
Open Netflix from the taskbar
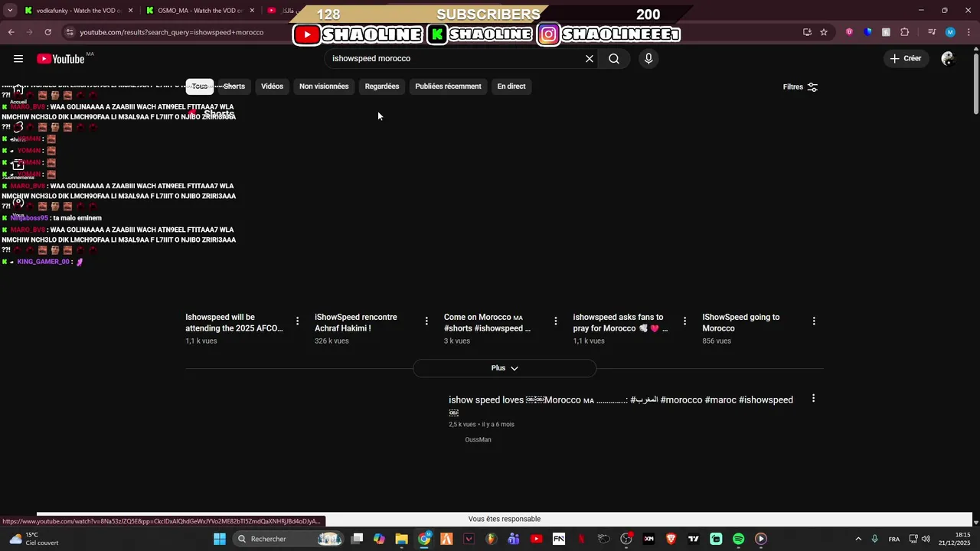[x=581, y=539]
